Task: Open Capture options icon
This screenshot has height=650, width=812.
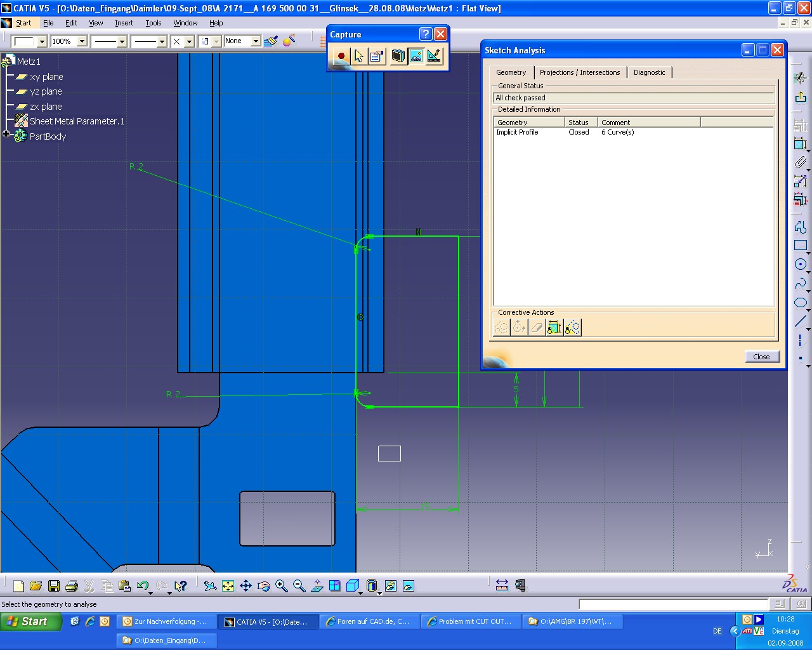Action: pos(377,56)
